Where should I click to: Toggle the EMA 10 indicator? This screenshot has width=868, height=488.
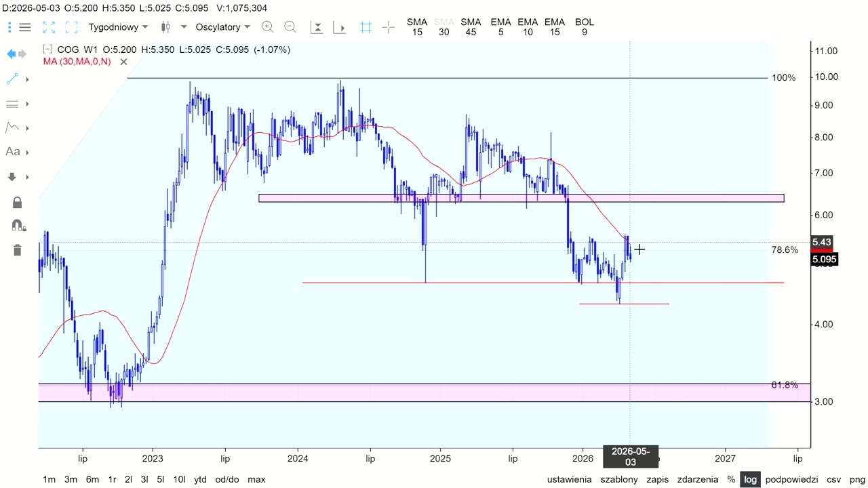point(528,27)
